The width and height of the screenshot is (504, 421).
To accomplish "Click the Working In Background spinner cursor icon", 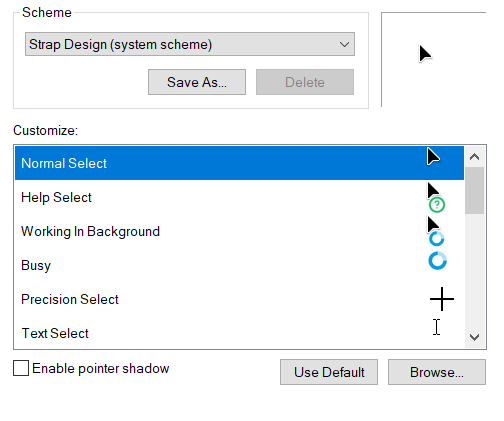I will (x=435, y=231).
